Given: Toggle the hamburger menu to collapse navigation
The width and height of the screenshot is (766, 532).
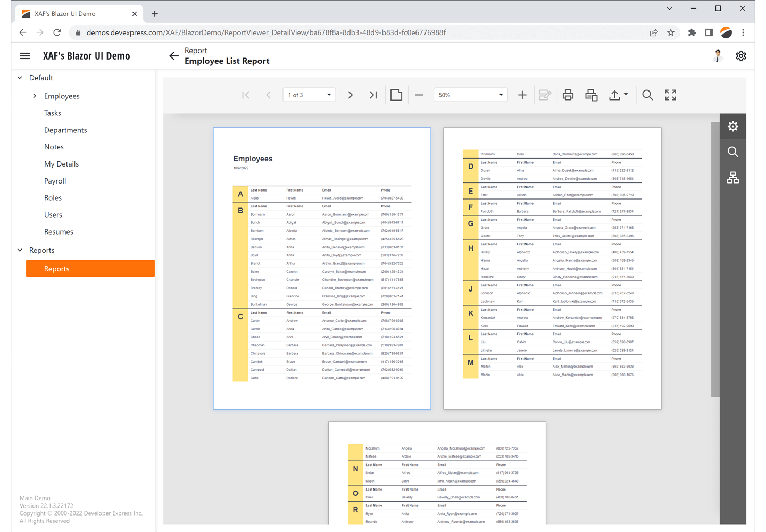Looking at the screenshot, I should (24, 55).
